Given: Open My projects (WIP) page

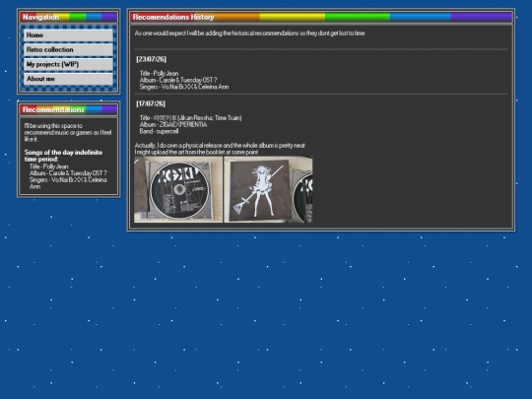Looking at the screenshot, I should tap(68, 64).
